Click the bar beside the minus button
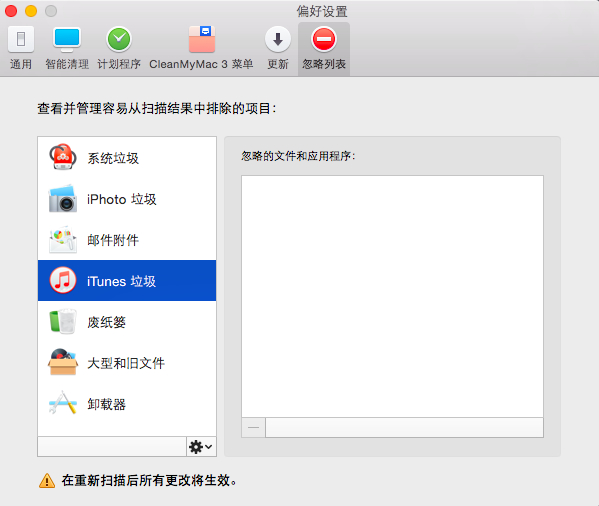Viewport: 599px width, 506px height. click(x=405, y=427)
